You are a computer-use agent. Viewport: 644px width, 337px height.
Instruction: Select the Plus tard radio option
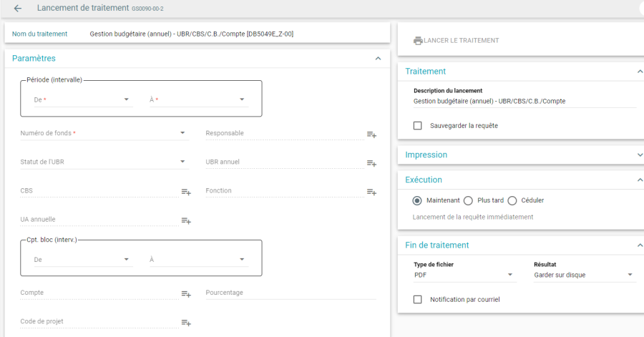click(468, 201)
